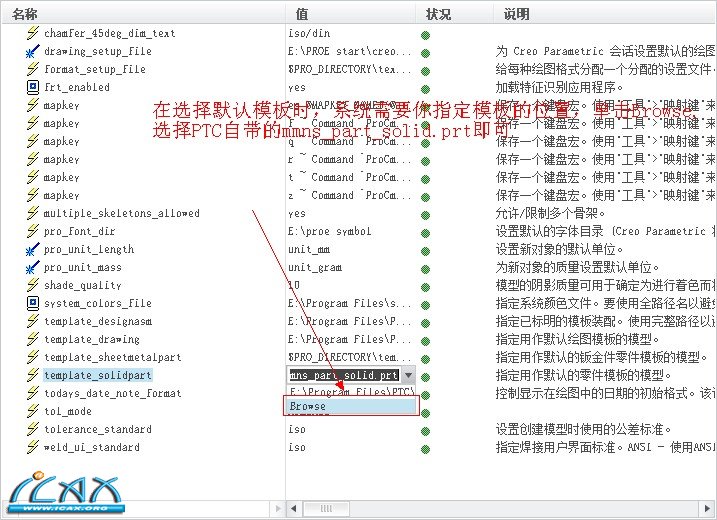Image resolution: width=717 pixels, height=520 pixels.
Task: Click the lightning icon beside tol_mode
Action: pyautogui.click(x=32, y=411)
